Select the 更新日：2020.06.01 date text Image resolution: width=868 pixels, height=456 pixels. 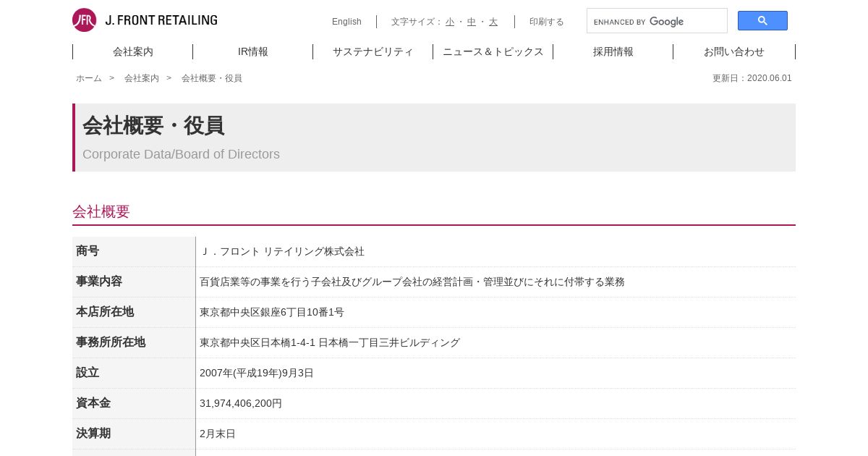[752, 78]
